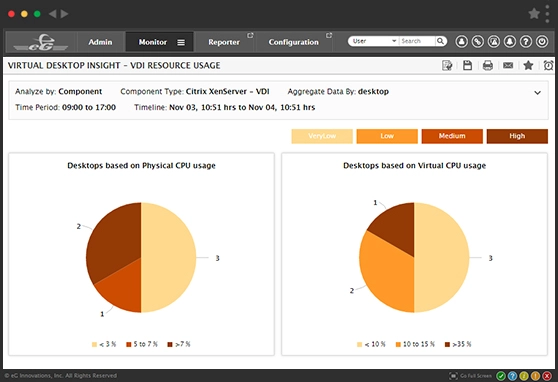Click the power sign-out icon

(542, 42)
